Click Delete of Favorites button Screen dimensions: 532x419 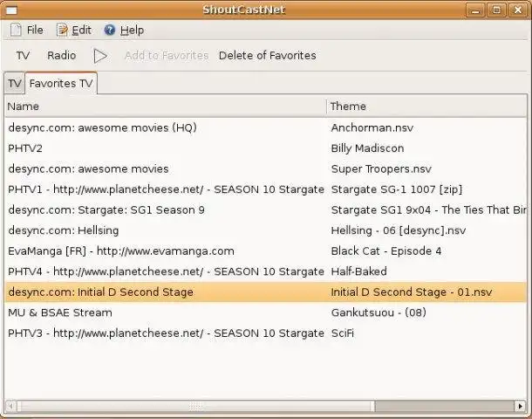coord(268,55)
